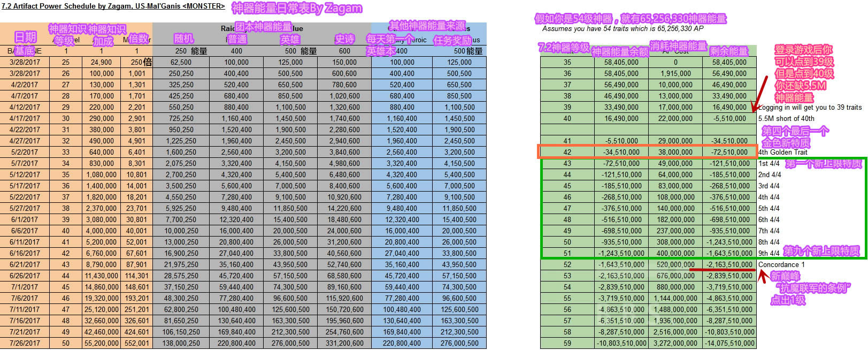This screenshot has height=350, width=868.
Task: Select the trait level 59 cell
Action: tap(567, 343)
